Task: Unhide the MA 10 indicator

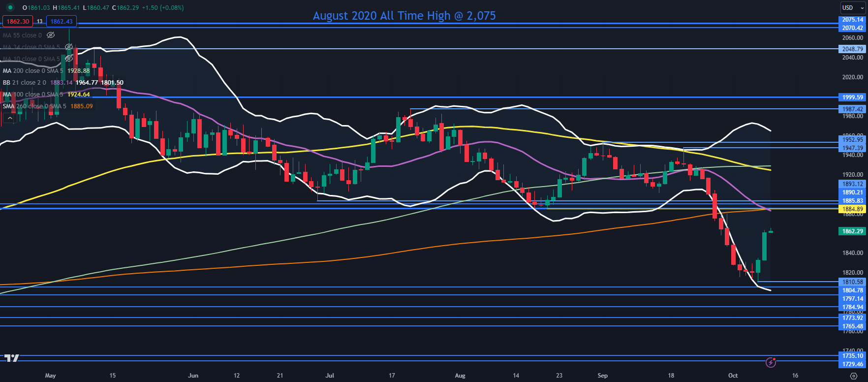Action: (x=69, y=59)
